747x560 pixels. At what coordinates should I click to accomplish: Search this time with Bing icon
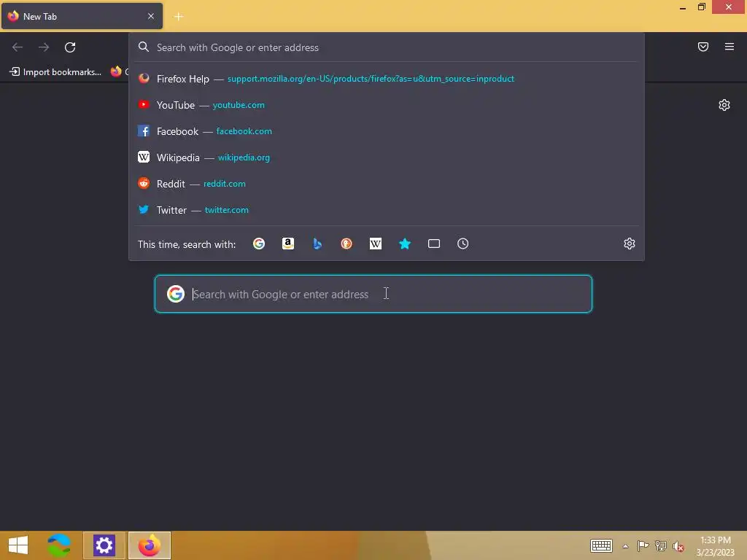[x=317, y=244]
